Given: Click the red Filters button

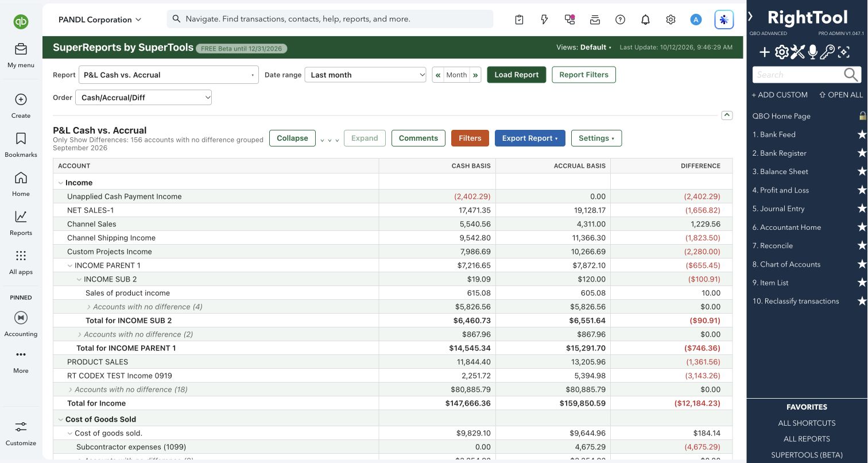Looking at the screenshot, I should 470,138.
